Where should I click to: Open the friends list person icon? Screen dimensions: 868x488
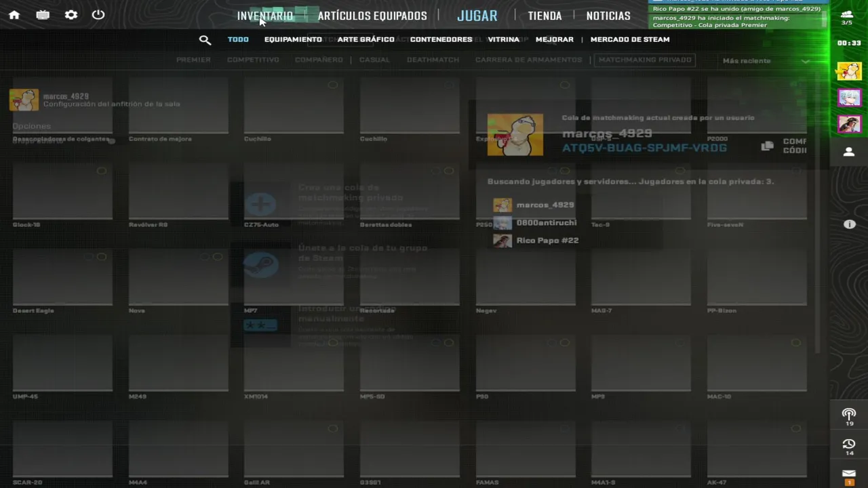pos(849,152)
